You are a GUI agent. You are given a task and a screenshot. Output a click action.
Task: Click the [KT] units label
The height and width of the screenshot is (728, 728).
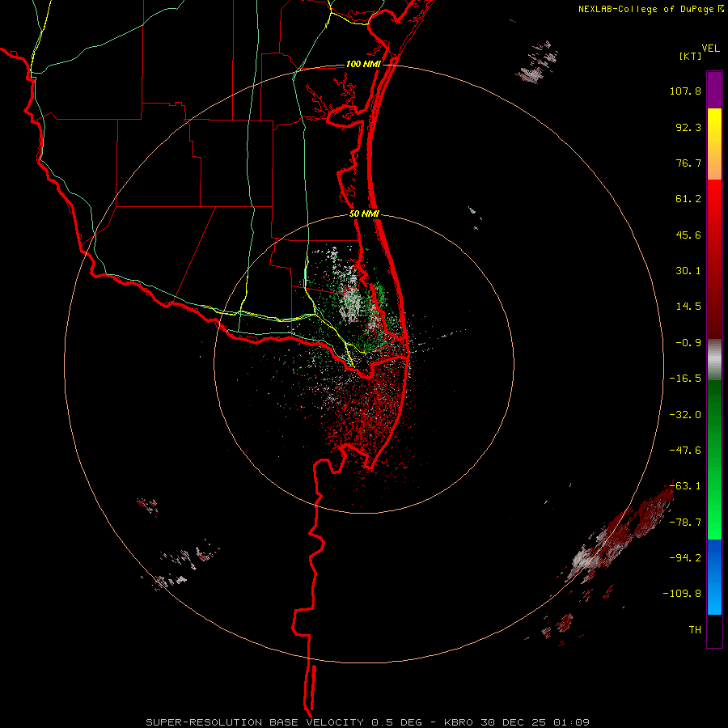(x=691, y=56)
